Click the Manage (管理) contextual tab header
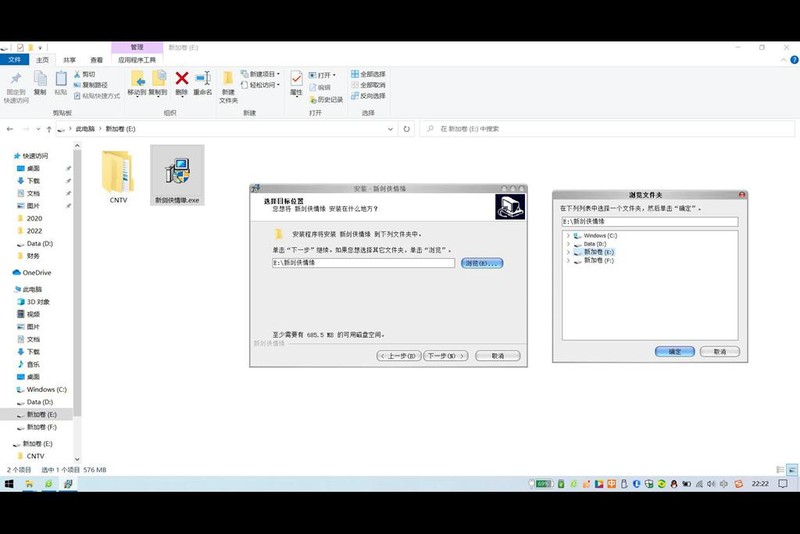 (137, 47)
